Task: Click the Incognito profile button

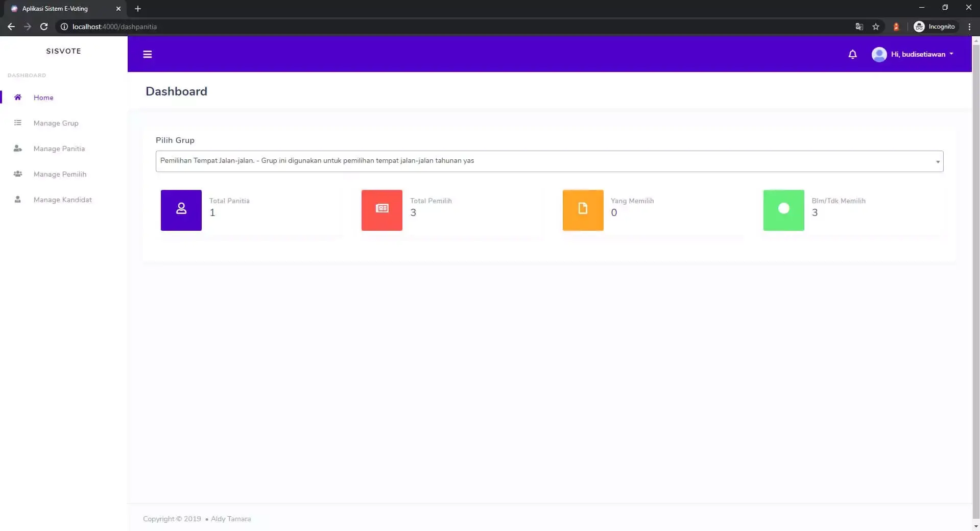Action: click(x=935, y=27)
